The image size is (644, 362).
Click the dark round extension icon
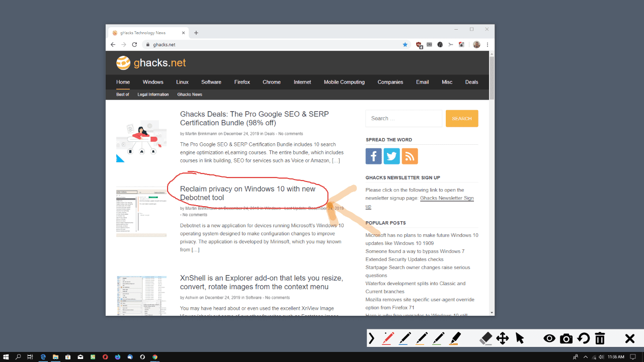click(440, 45)
